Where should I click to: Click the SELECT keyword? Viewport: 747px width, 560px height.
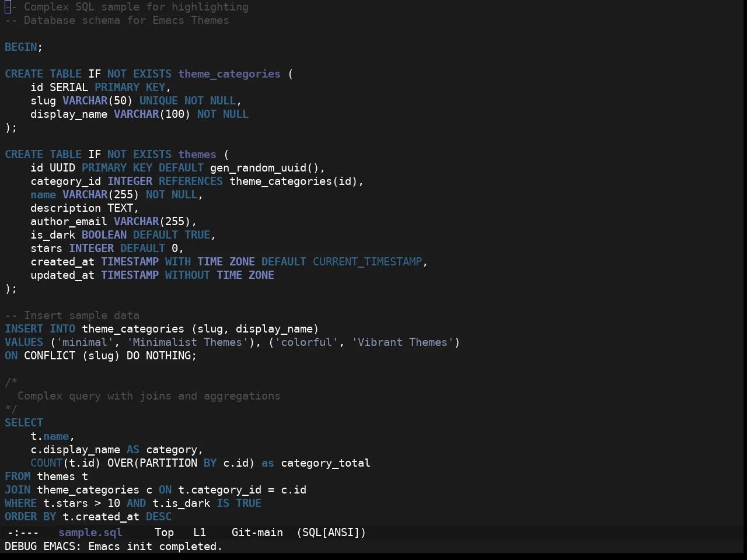click(x=24, y=422)
